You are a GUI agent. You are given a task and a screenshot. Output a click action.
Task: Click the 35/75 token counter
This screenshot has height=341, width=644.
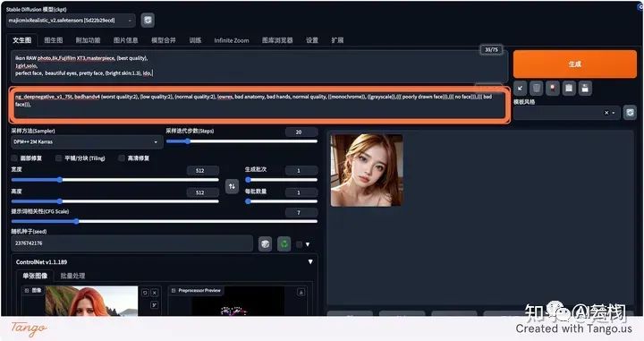[491, 50]
